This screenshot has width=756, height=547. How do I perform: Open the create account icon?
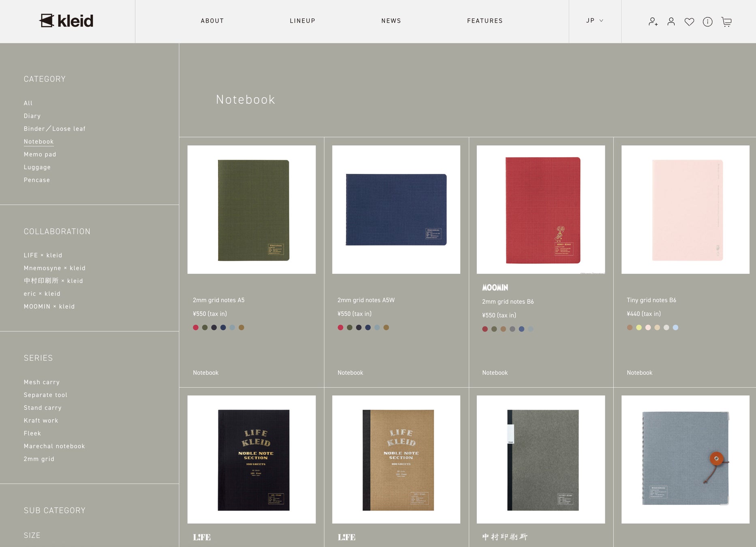pyautogui.click(x=653, y=21)
